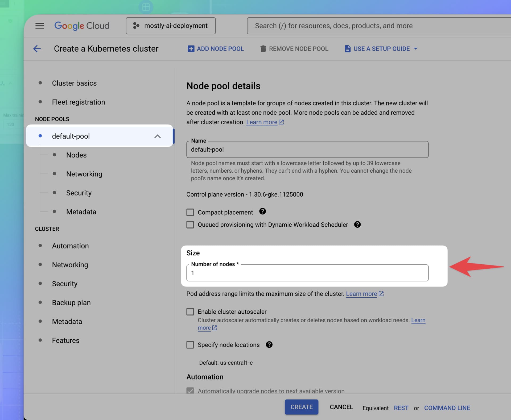Select Cluster basics in the sidebar

[74, 83]
